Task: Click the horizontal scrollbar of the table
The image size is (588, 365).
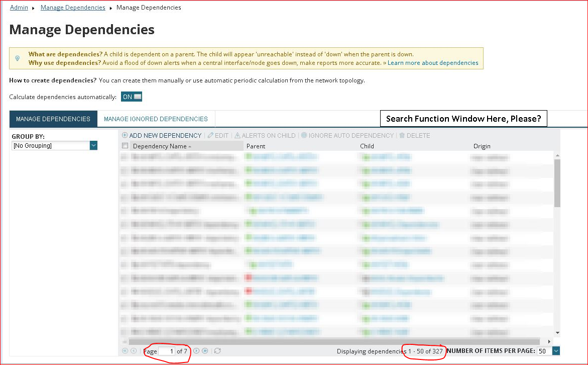Action: coord(334,341)
